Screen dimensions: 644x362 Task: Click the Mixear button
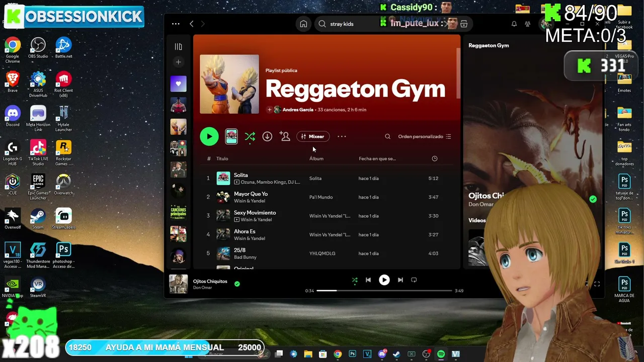(x=313, y=136)
